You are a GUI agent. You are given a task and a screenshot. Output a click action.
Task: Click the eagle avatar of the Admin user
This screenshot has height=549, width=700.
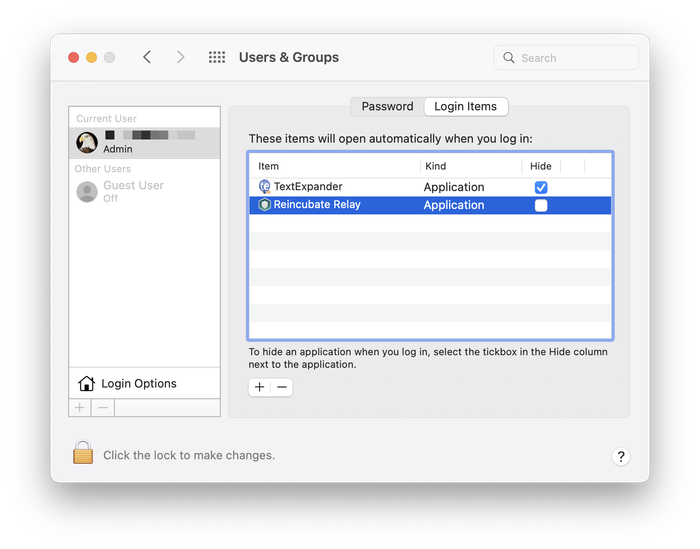[87, 143]
